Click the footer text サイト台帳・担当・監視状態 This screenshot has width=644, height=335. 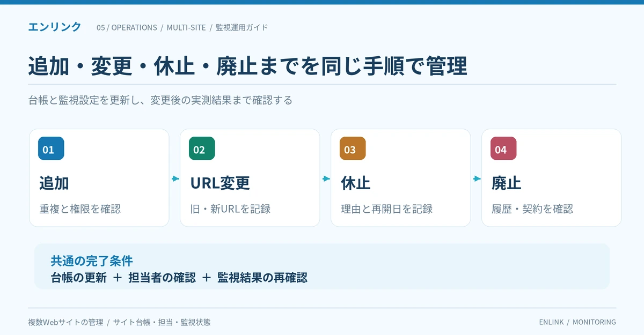point(162,322)
